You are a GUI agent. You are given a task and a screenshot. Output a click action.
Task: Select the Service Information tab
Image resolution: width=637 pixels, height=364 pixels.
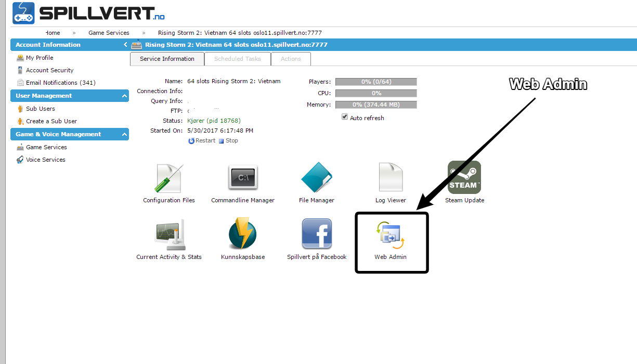(167, 59)
